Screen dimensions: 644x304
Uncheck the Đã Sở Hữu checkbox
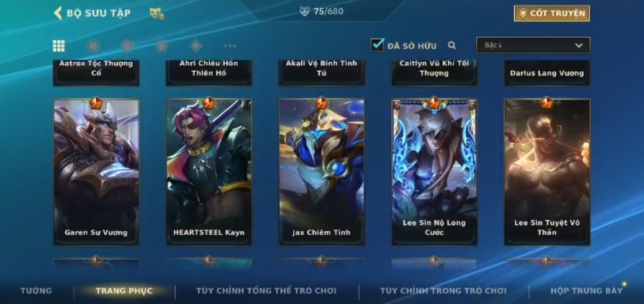[377, 45]
